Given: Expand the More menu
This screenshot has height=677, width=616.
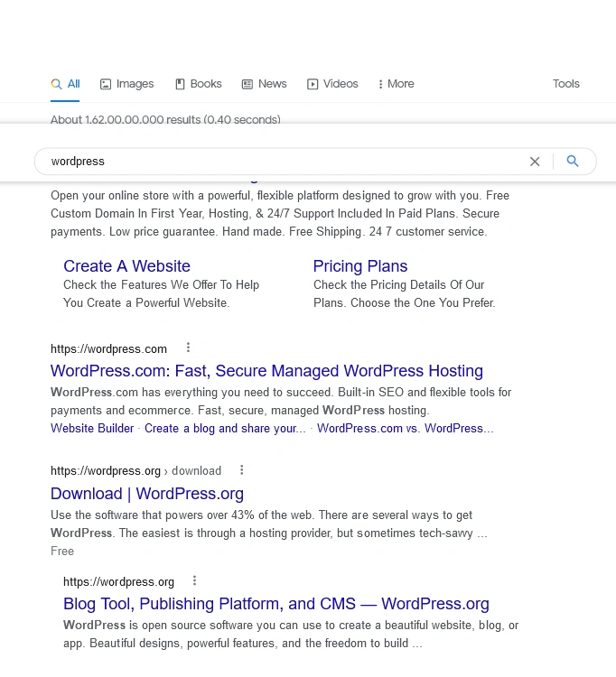Looking at the screenshot, I should point(396,84).
